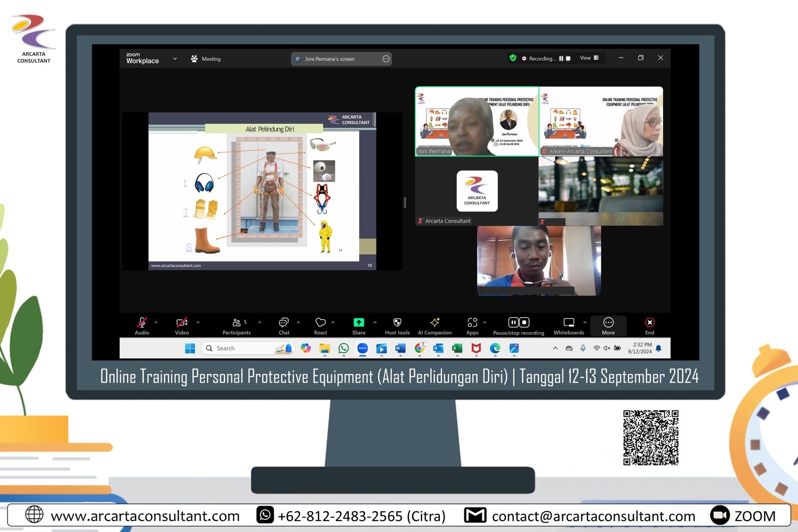Screen dimensions: 798x532
Task: Open the Whiteboards tool
Action: point(569,323)
